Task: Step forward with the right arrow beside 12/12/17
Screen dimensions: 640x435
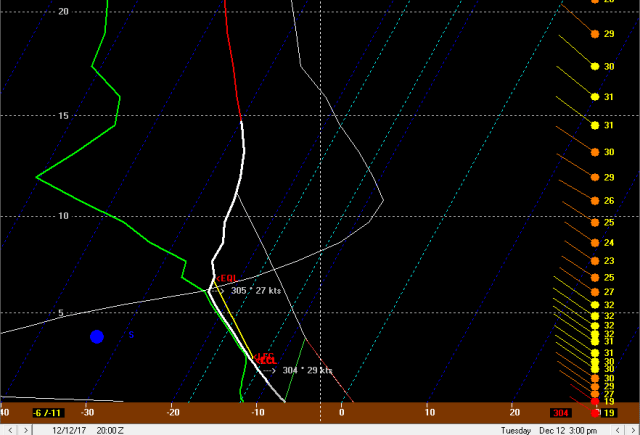Action: pyautogui.click(x=25, y=430)
